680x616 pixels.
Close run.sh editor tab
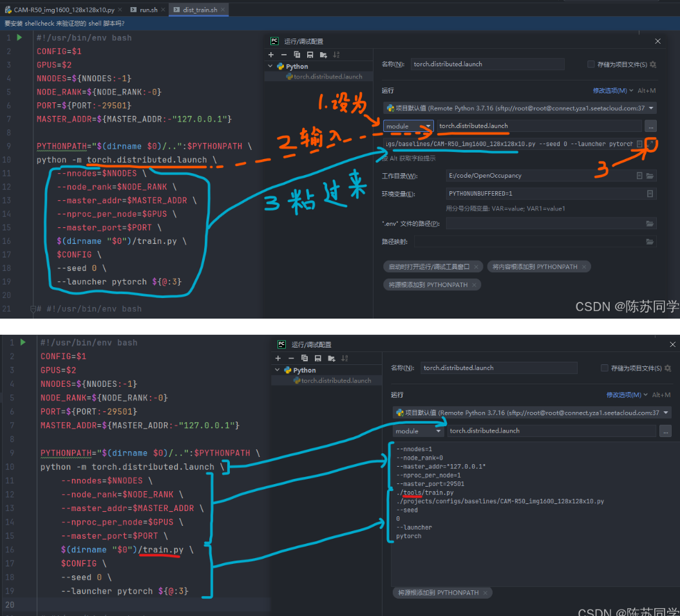[163, 10]
